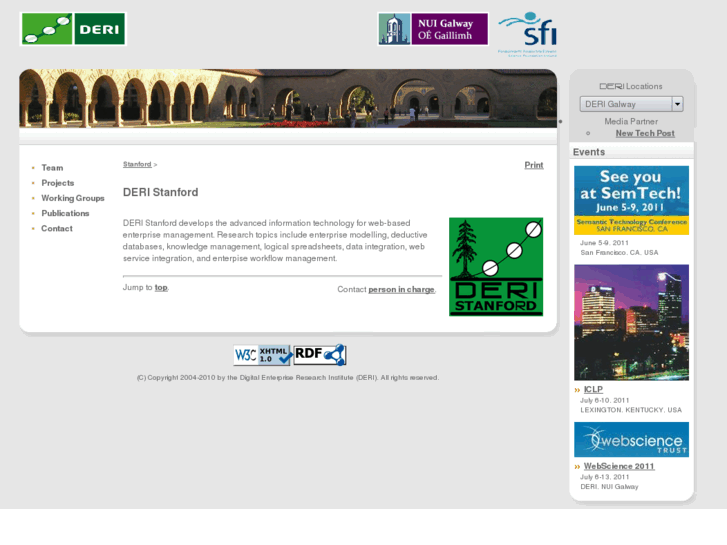Viewport: 727px width, 545px height.
Task: Click the webscience trust banner image
Action: [631, 439]
